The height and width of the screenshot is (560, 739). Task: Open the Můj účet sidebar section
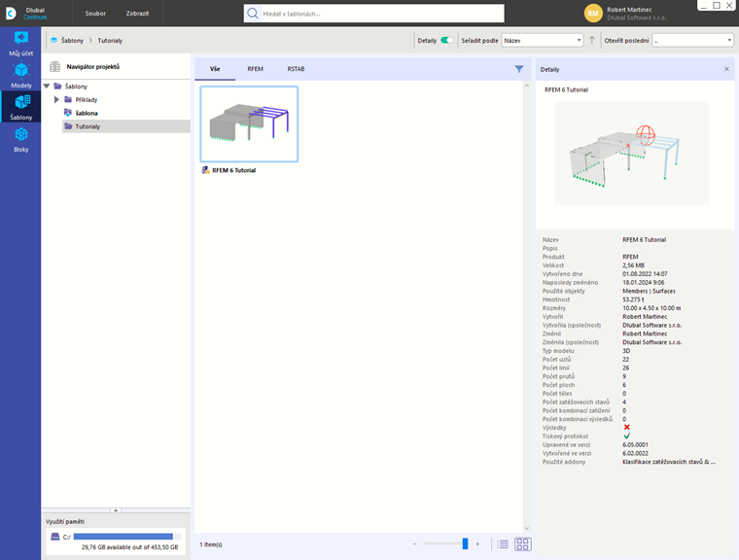pos(20,44)
